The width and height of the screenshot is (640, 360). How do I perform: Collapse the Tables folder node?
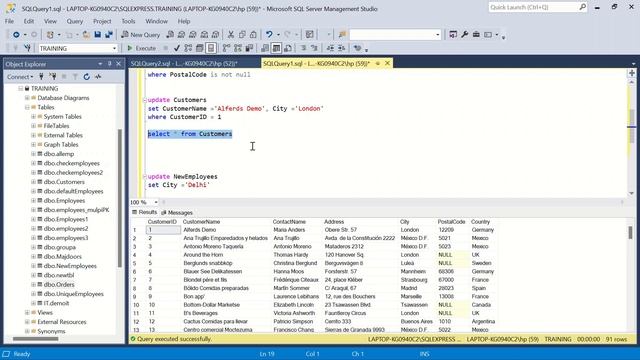27,107
